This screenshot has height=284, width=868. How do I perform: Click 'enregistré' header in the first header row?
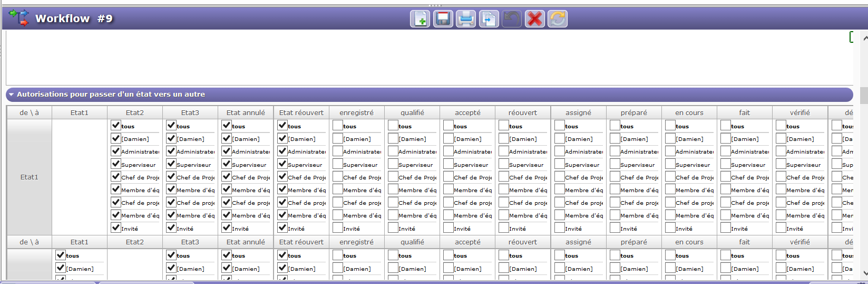(x=357, y=112)
